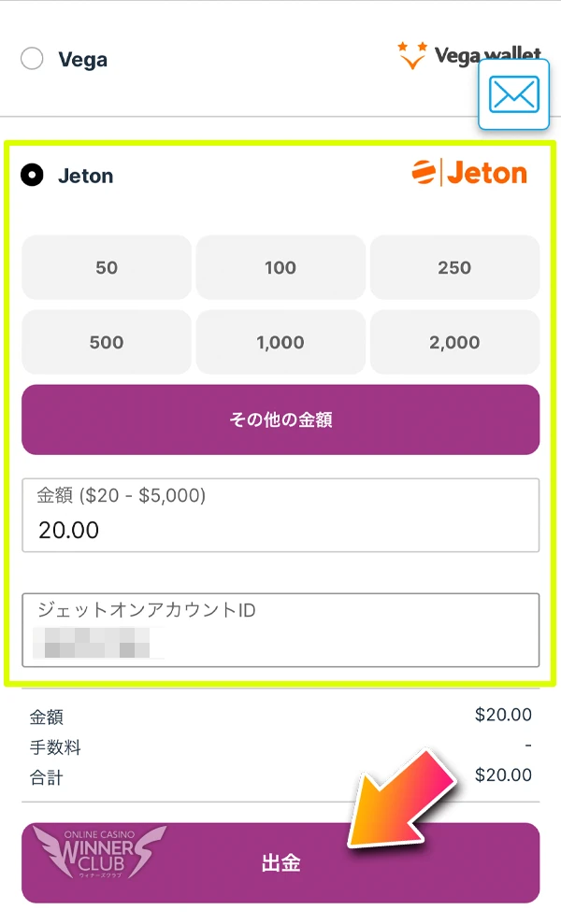Choose the 500 amount preset
Viewport: 561px width, 924px height.
point(106,342)
